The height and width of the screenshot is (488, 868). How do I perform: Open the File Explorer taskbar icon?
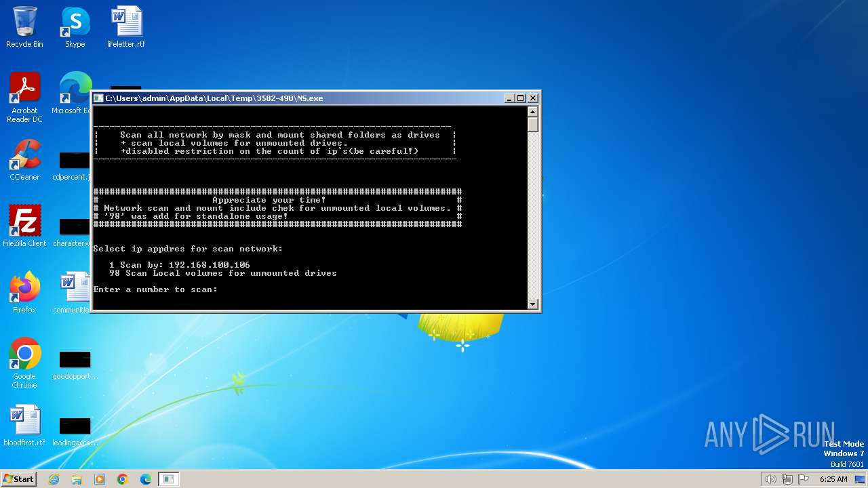(77, 479)
